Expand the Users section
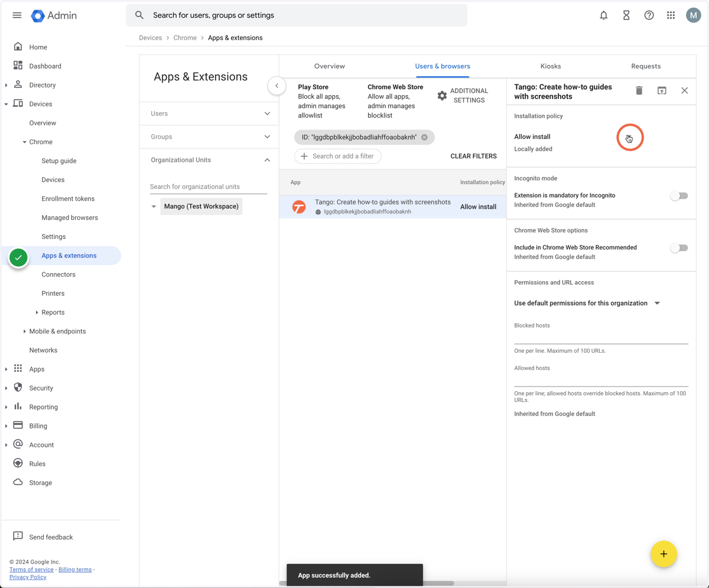Viewport: 709px width, 588px height. point(209,113)
